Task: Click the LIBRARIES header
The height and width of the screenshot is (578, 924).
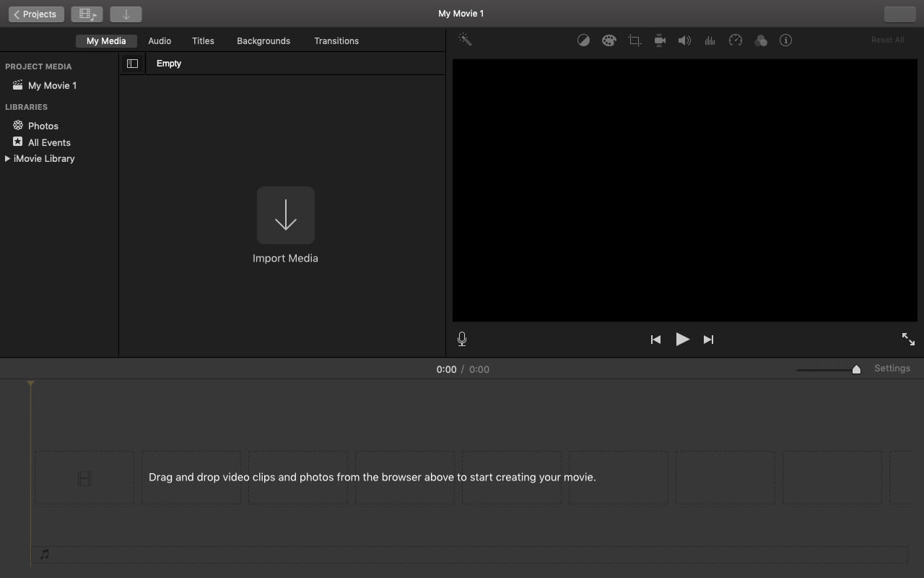Action: 27,107
